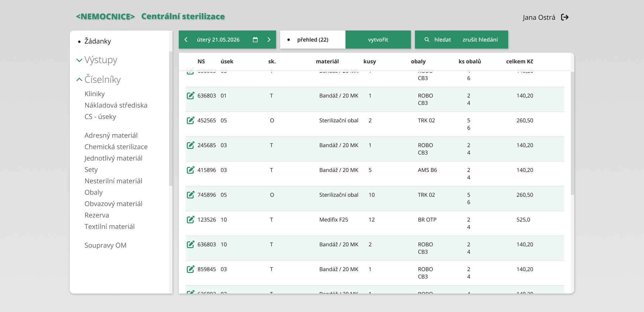Open the calendar date picker icon
Viewport: 644px width, 312px height.
(x=255, y=40)
